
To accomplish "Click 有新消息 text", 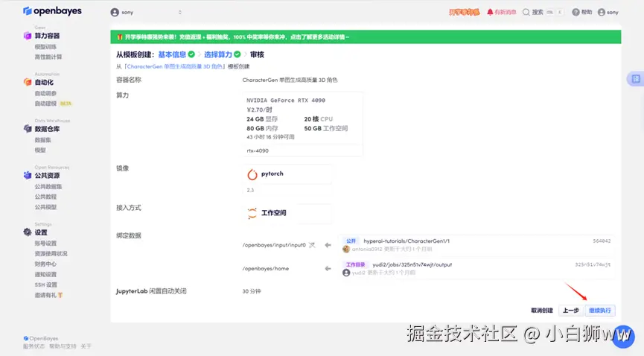I will click(x=506, y=13).
